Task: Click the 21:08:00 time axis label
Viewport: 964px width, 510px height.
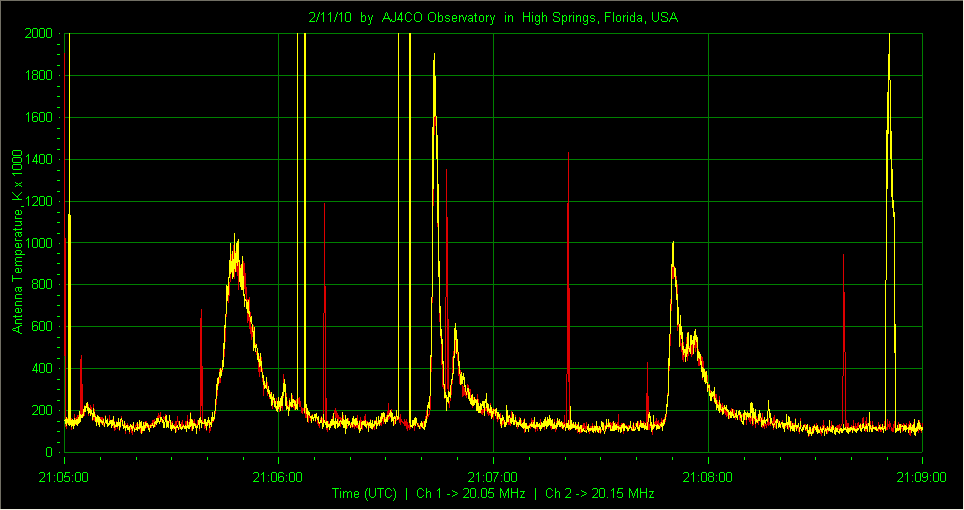Action: pos(708,477)
